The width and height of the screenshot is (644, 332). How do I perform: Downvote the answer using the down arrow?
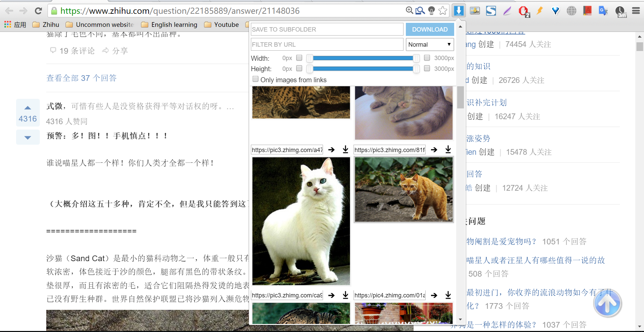point(28,137)
